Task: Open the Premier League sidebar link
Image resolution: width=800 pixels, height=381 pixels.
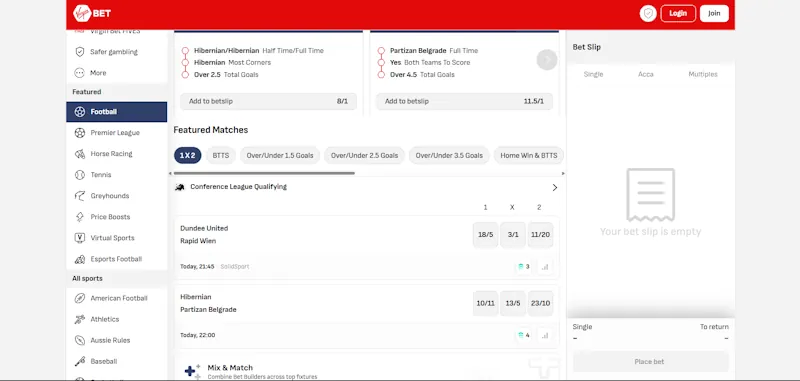Action: click(116, 133)
